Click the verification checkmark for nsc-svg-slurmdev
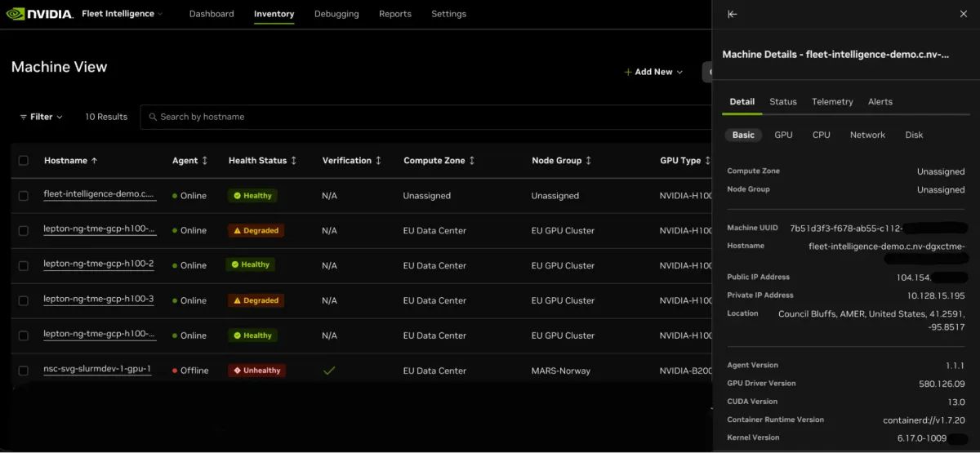This screenshot has width=980, height=453. coord(329,371)
